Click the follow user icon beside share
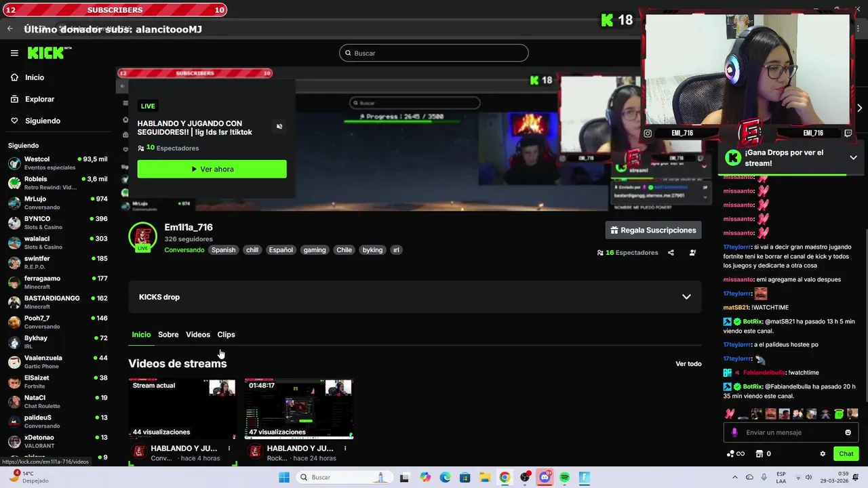 pos(692,253)
